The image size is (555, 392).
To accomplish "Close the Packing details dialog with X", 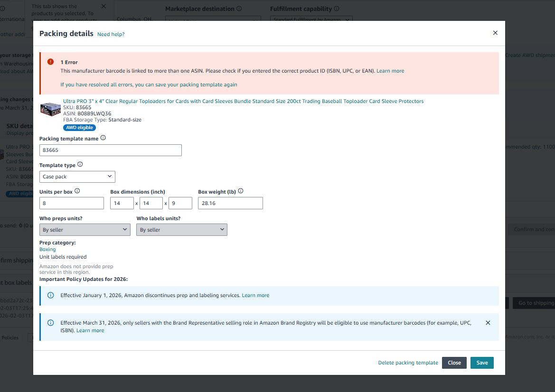I will tap(495, 33).
